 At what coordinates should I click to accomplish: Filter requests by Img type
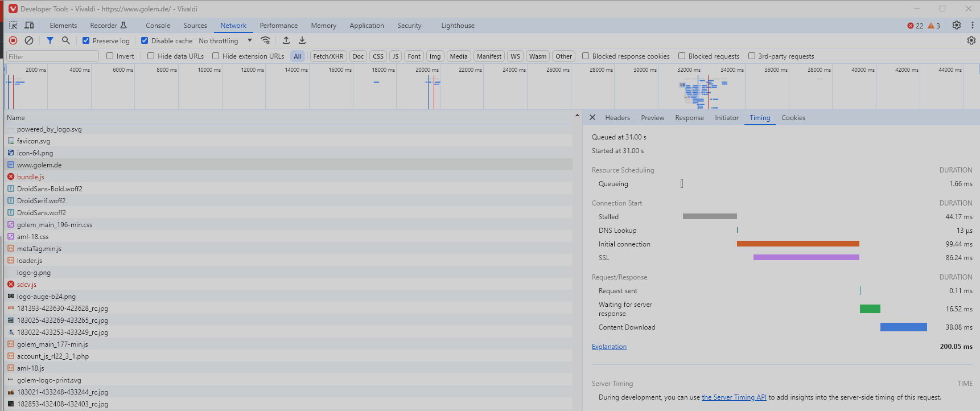coord(435,56)
